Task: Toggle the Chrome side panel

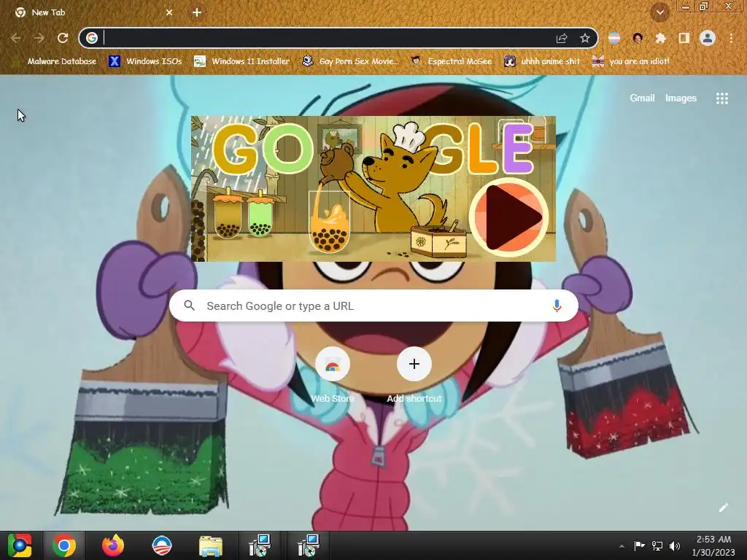Action: click(x=684, y=38)
